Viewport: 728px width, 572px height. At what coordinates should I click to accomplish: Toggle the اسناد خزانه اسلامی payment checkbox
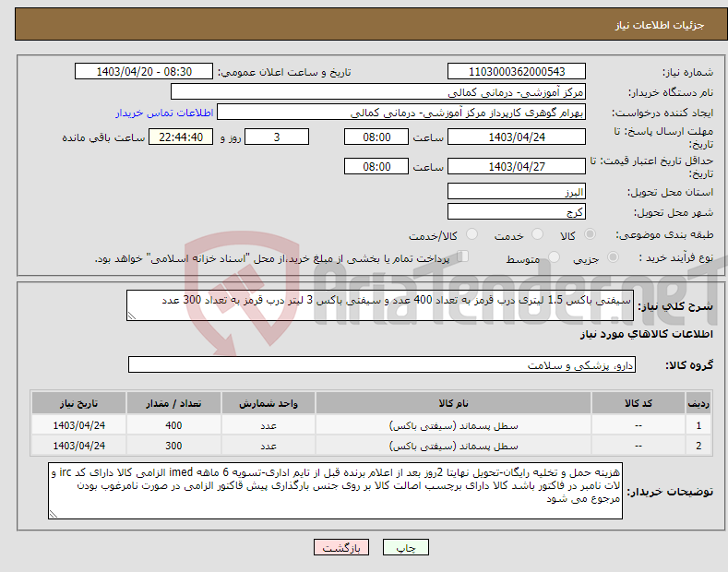[463, 256]
